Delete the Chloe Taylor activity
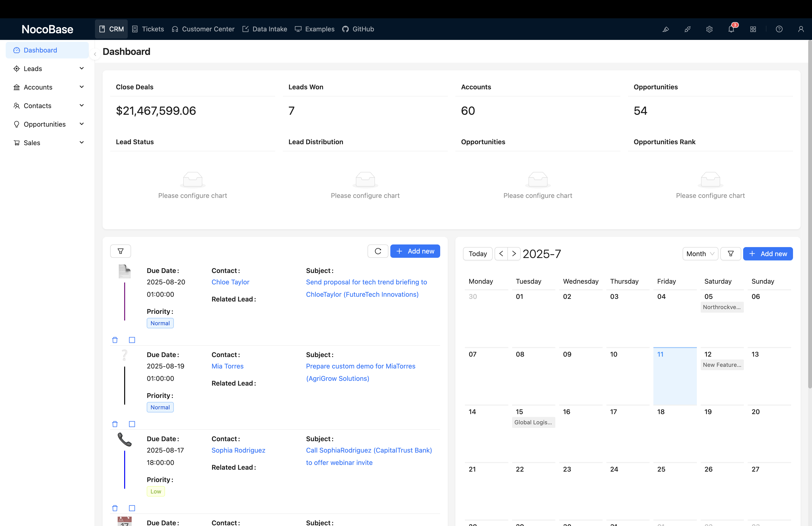Screen dimensions: 812x526 click(115, 340)
